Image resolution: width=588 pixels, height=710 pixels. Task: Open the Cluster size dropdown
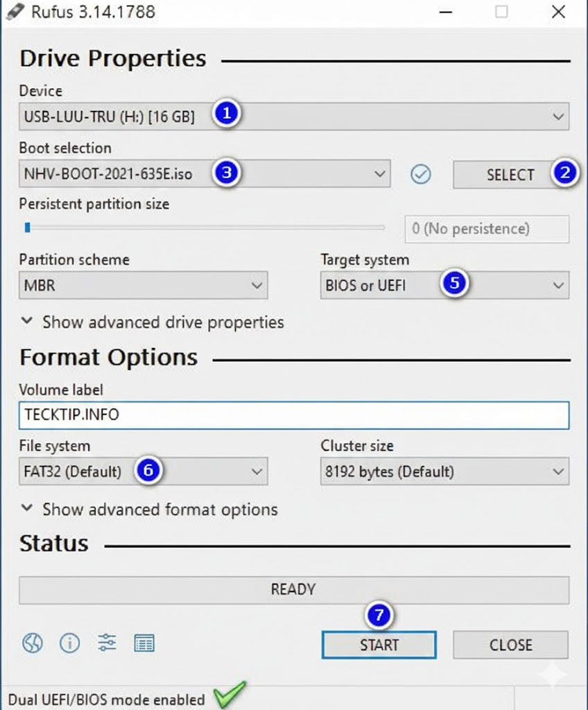click(x=444, y=472)
